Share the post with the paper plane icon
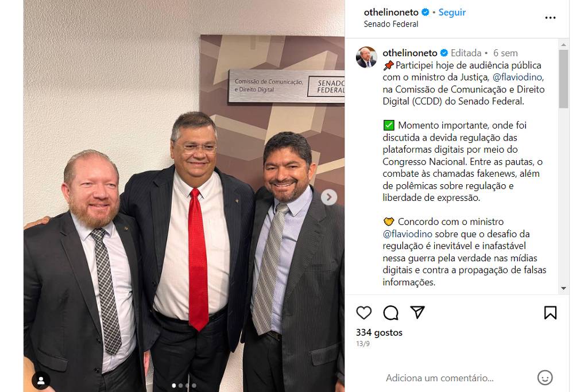The image size is (588, 392). pos(417,312)
